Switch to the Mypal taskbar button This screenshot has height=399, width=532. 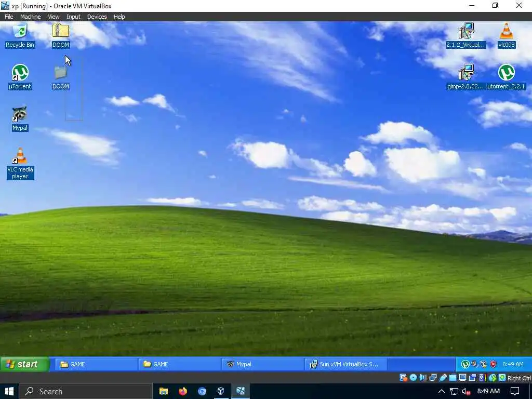coord(262,364)
